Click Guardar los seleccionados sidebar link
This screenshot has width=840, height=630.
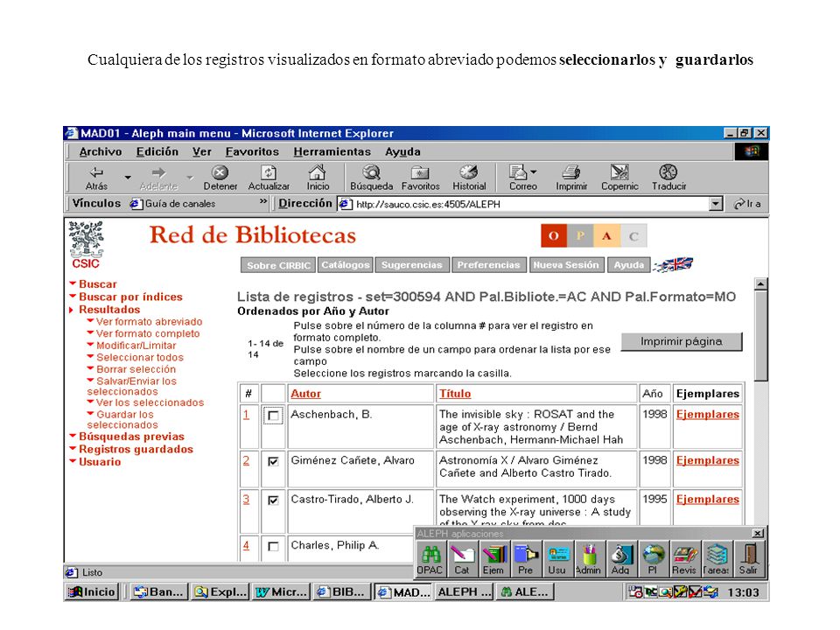122,419
